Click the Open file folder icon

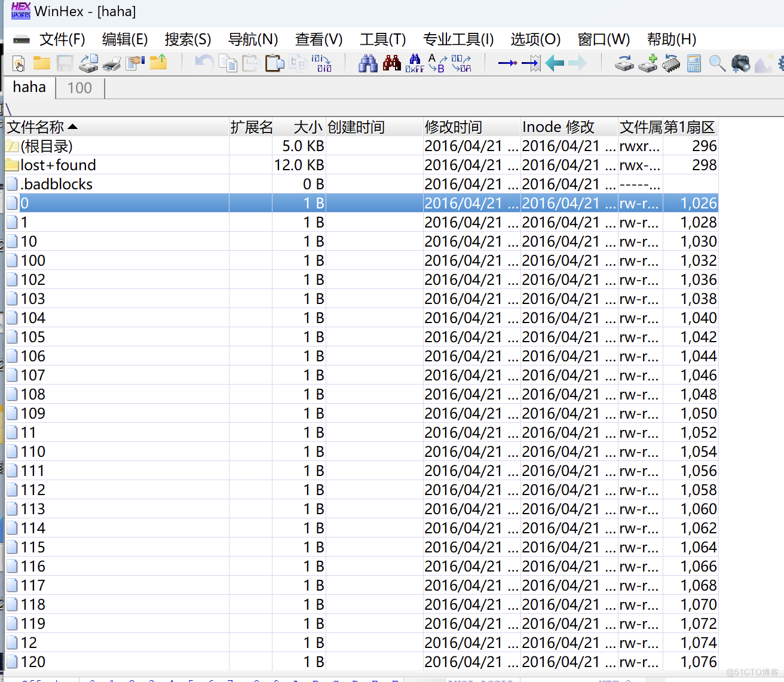pos(41,63)
